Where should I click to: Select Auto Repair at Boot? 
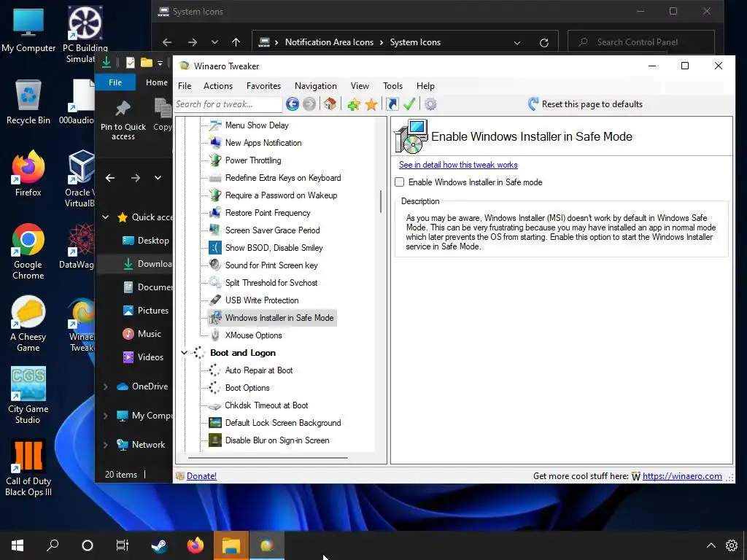click(x=259, y=370)
